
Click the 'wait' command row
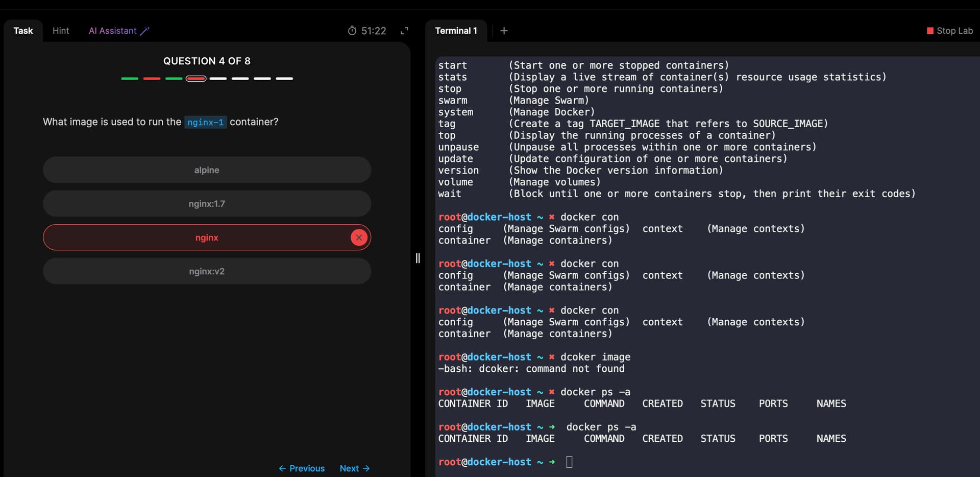(x=677, y=194)
